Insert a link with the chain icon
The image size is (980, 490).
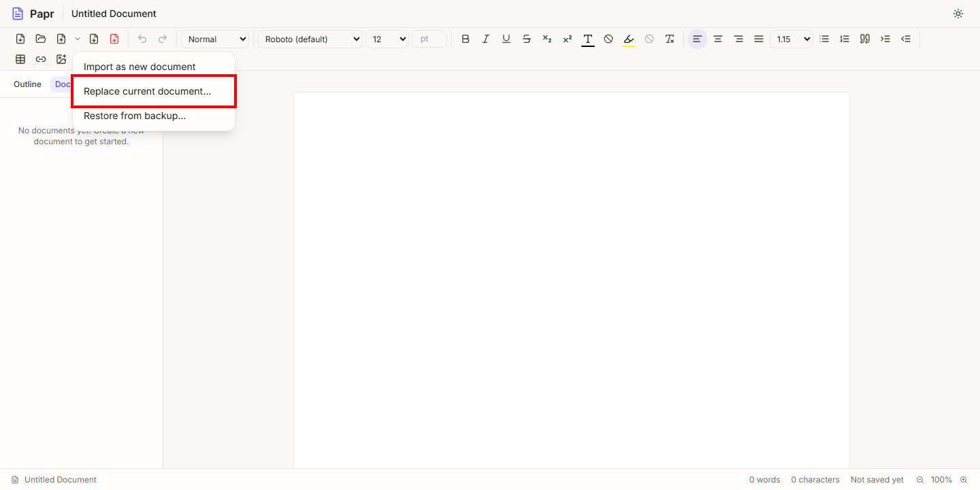tap(41, 59)
